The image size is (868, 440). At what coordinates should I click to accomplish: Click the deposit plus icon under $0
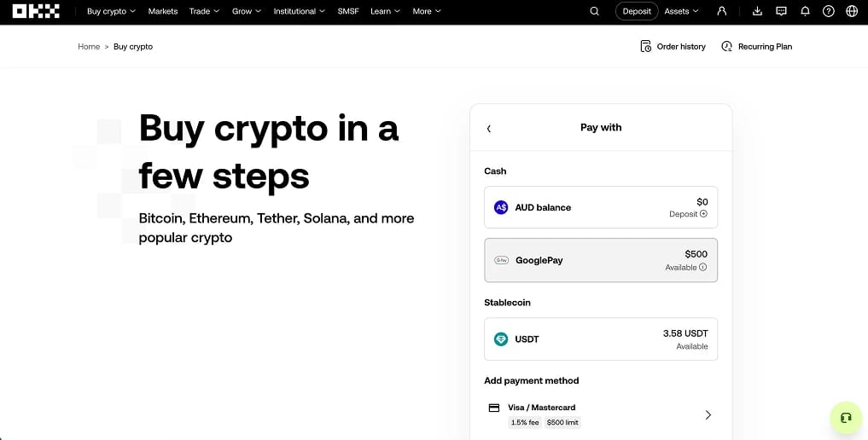[703, 214]
